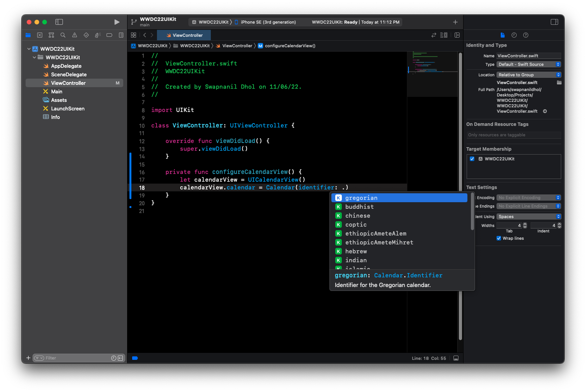
Task: Go forward in editor history
Action: point(152,35)
